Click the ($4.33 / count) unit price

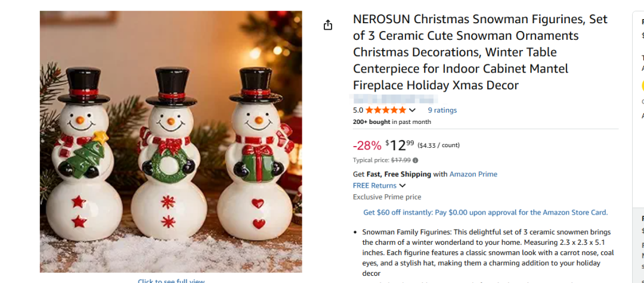tap(439, 145)
